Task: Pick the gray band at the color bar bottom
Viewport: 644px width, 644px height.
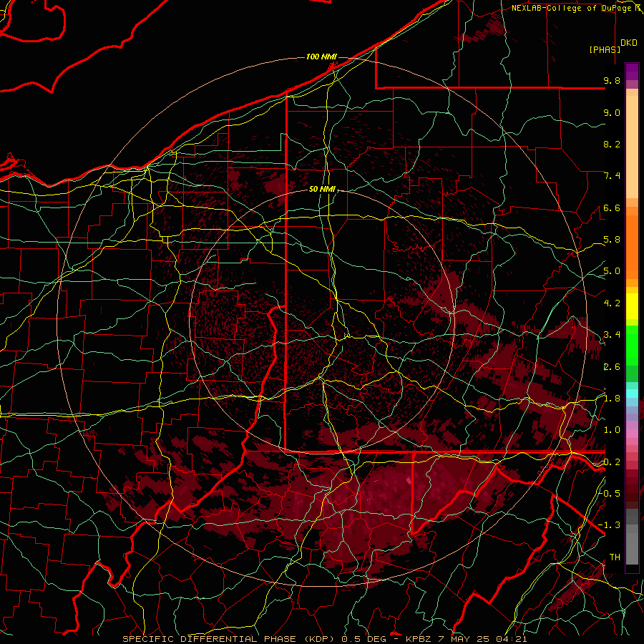Action: [x=632, y=549]
